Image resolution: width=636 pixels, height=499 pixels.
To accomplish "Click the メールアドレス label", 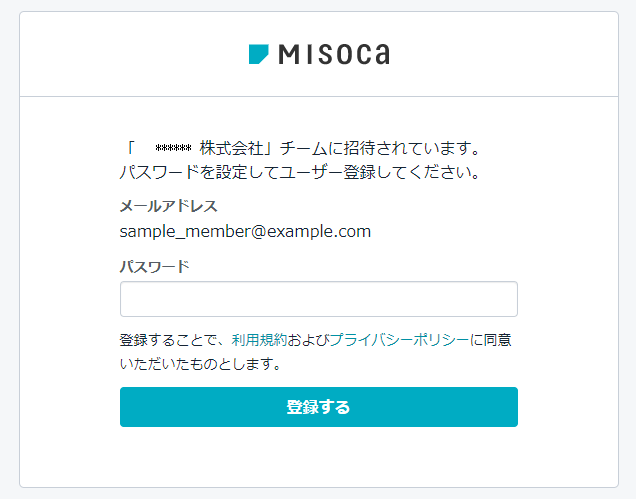I will (169, 206).
